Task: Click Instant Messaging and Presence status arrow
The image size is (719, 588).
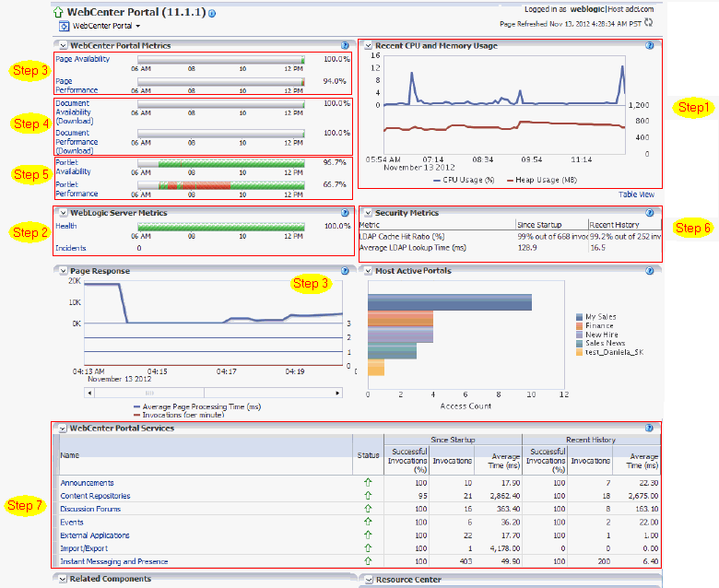Action: [368, 561]
